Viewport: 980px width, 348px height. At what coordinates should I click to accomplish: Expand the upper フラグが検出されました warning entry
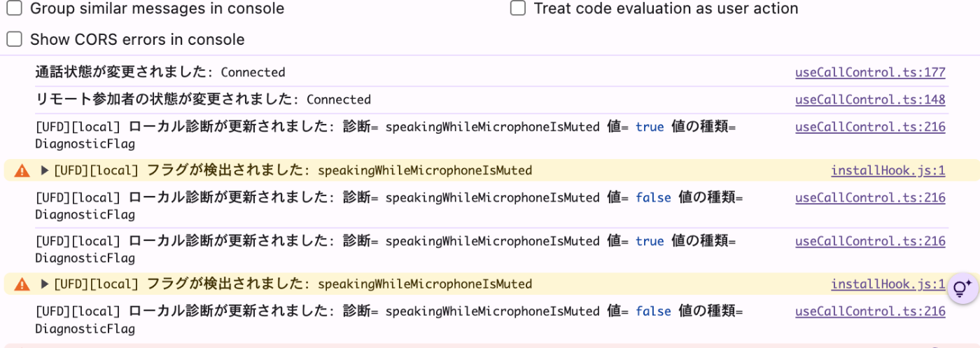(x=45, y=170)
